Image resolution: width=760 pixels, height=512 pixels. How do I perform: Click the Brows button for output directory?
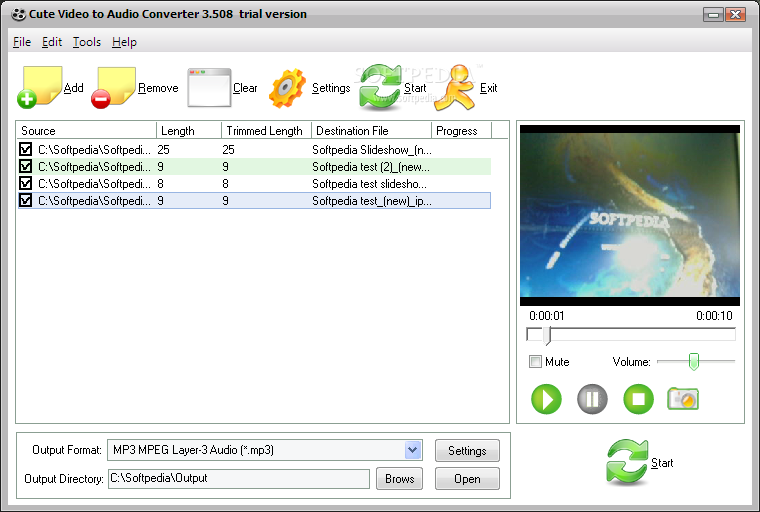399,479
